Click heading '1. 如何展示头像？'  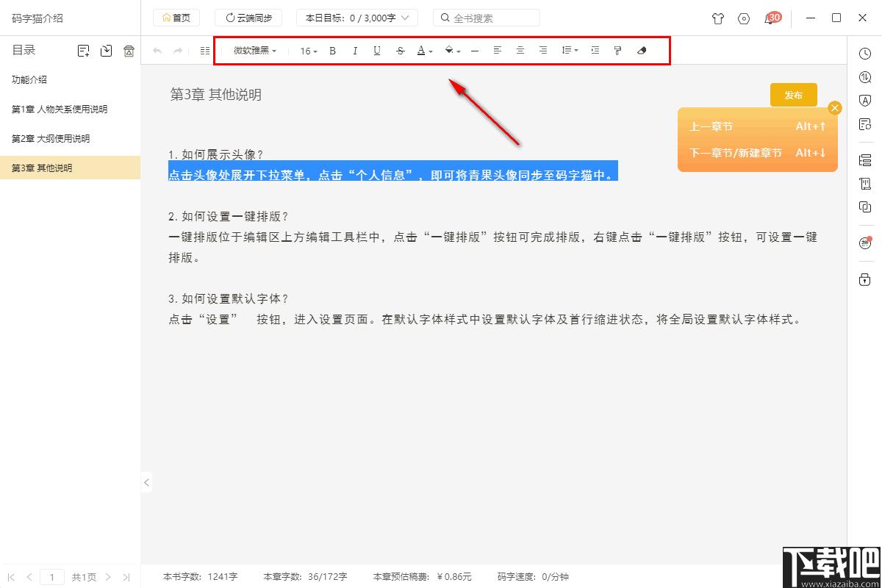[x=216, y=155]
